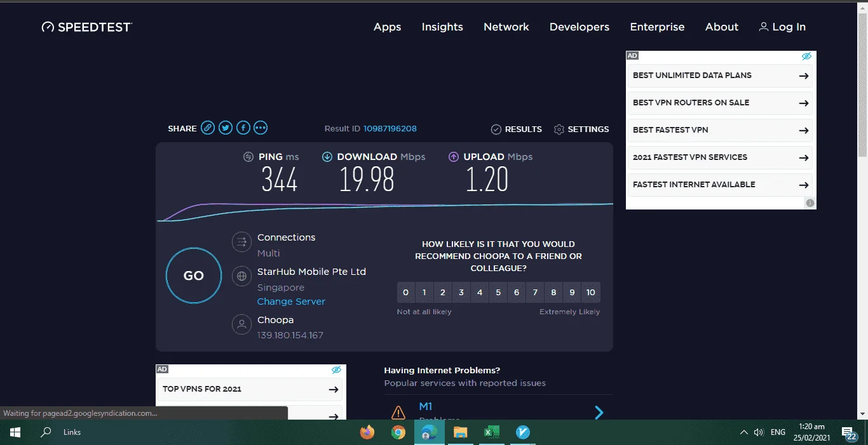
Task: Click the Download arrow icon
Action: [x=327, y=157]
